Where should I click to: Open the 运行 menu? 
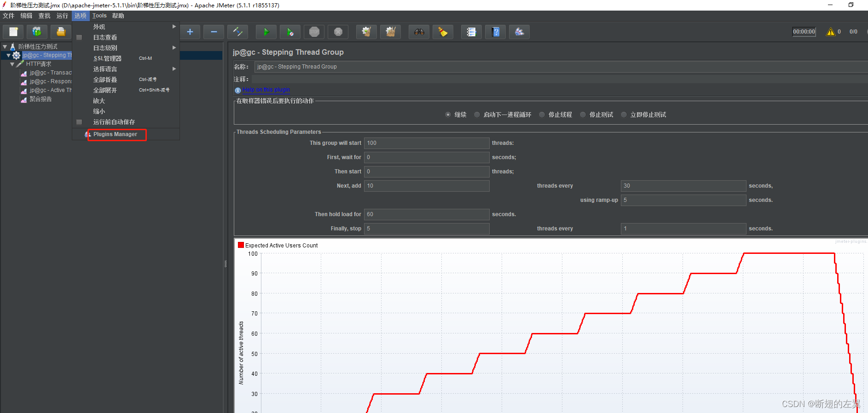pyautogui.click(x=62, y=16)
